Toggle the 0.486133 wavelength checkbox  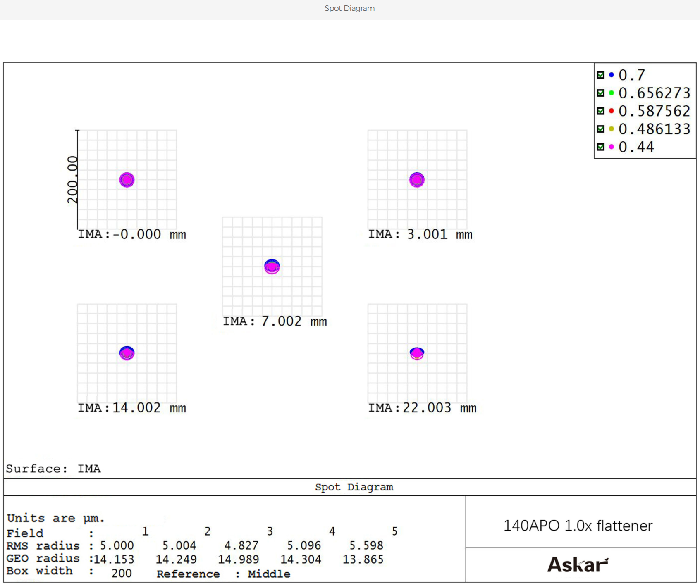click(601, 129)
